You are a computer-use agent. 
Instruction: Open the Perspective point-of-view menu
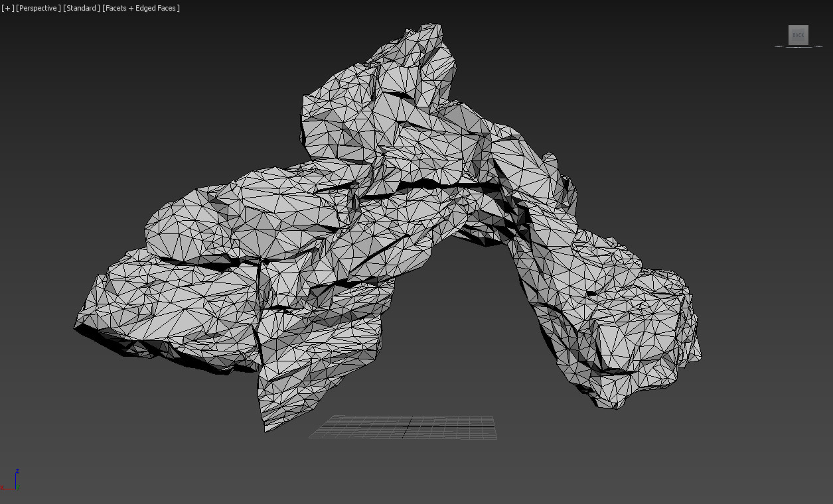point(38,8)
